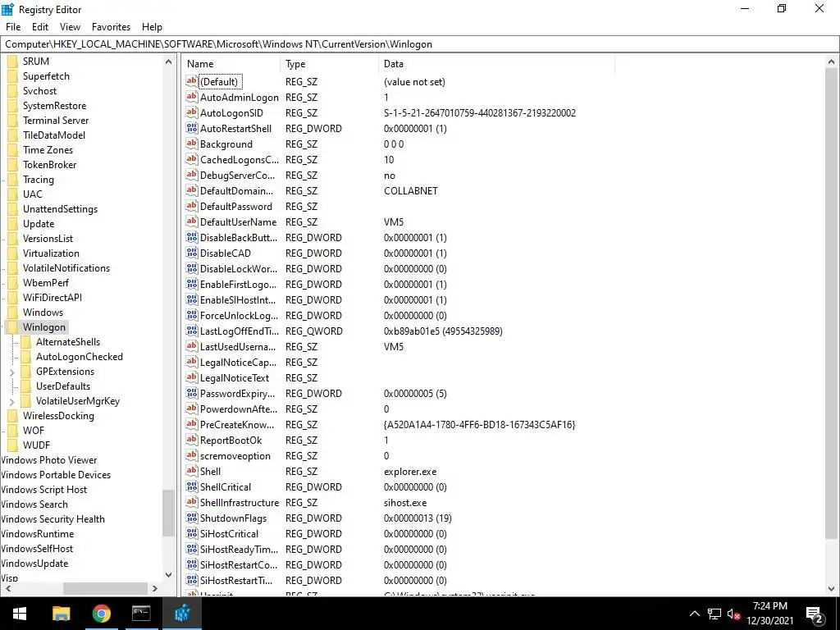Open the Command Prompt taskbar icon
Screen dimensions: 840x630
tap(141, 614)
